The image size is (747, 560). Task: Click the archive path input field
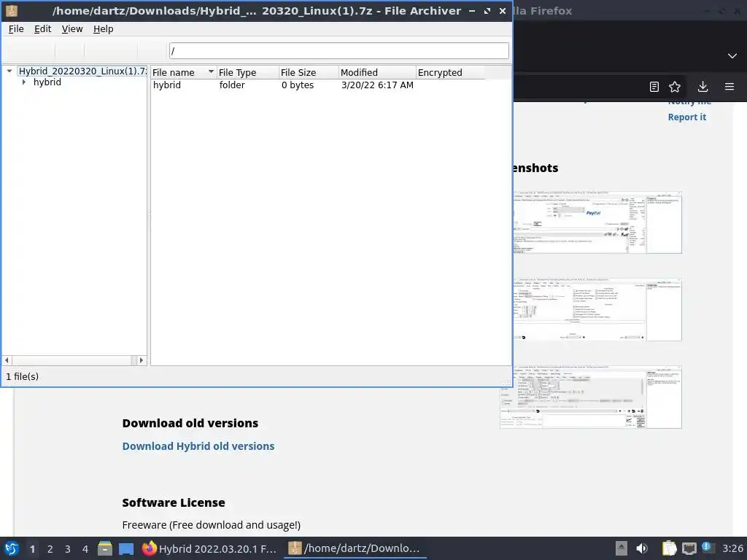(x=338, y=50)
